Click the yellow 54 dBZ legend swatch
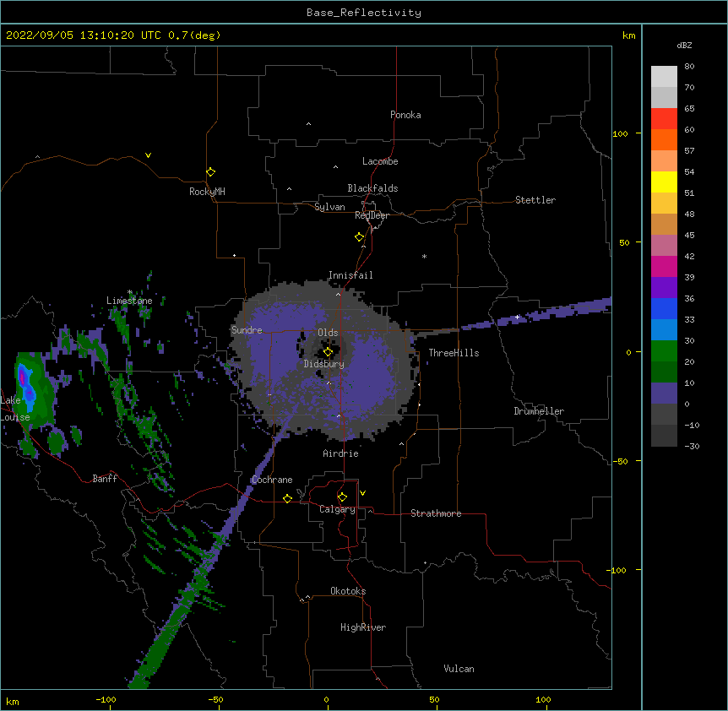This screenshot has height=711, width=728. point(664,182)
